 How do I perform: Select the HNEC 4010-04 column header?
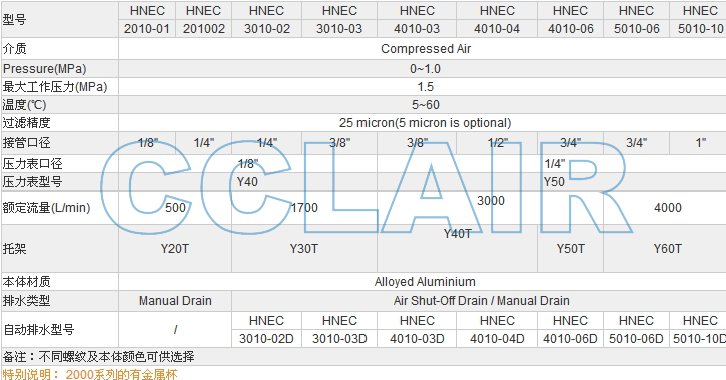(497, 19)
